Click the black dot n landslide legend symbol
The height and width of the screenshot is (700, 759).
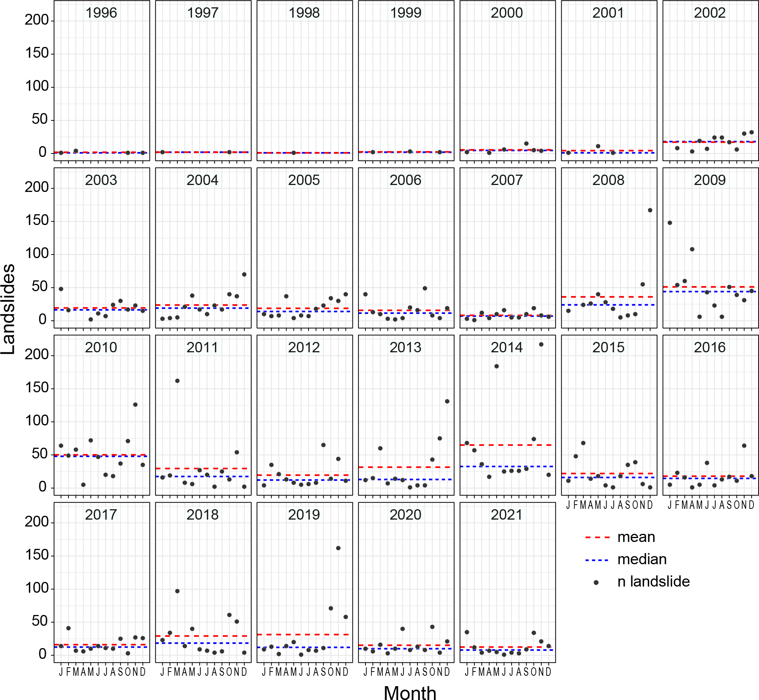coord(596,582)
